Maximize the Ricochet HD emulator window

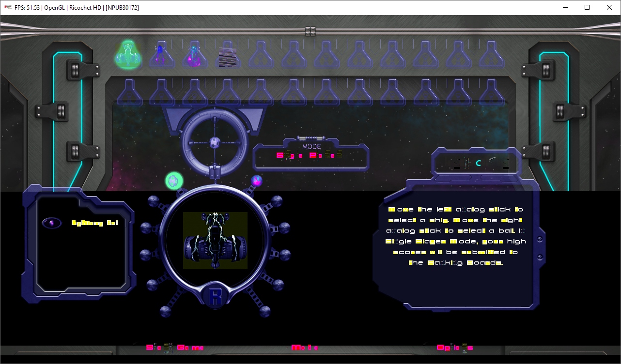[587, 7]
